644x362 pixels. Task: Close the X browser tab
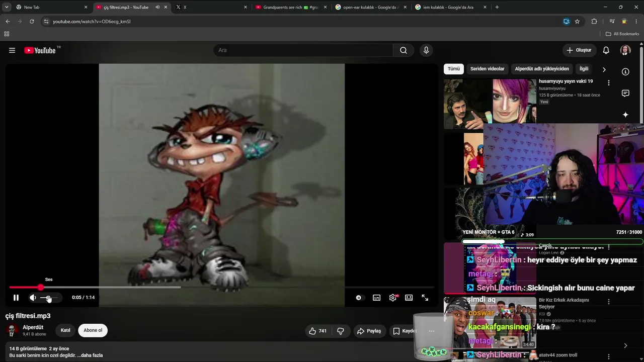(x=246, y=7)
